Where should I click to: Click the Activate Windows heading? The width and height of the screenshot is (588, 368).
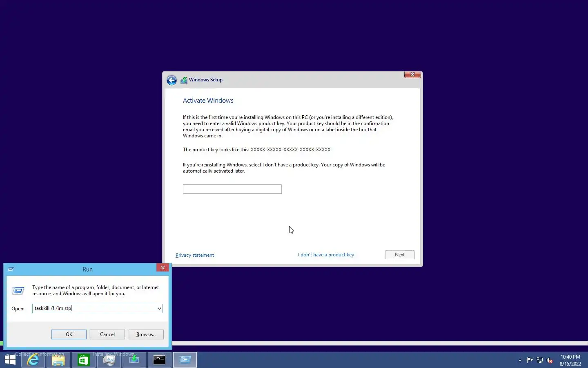tap(208, 101)
